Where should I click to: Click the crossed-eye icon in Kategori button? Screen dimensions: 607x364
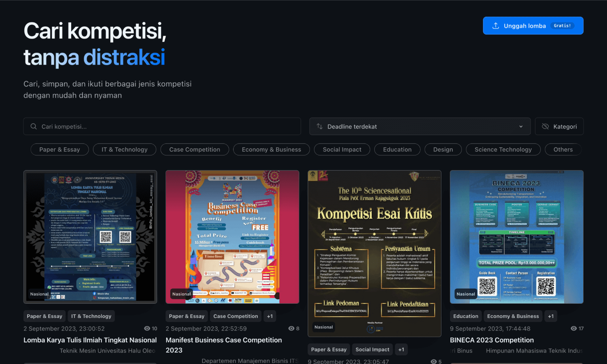coord(545,127)
